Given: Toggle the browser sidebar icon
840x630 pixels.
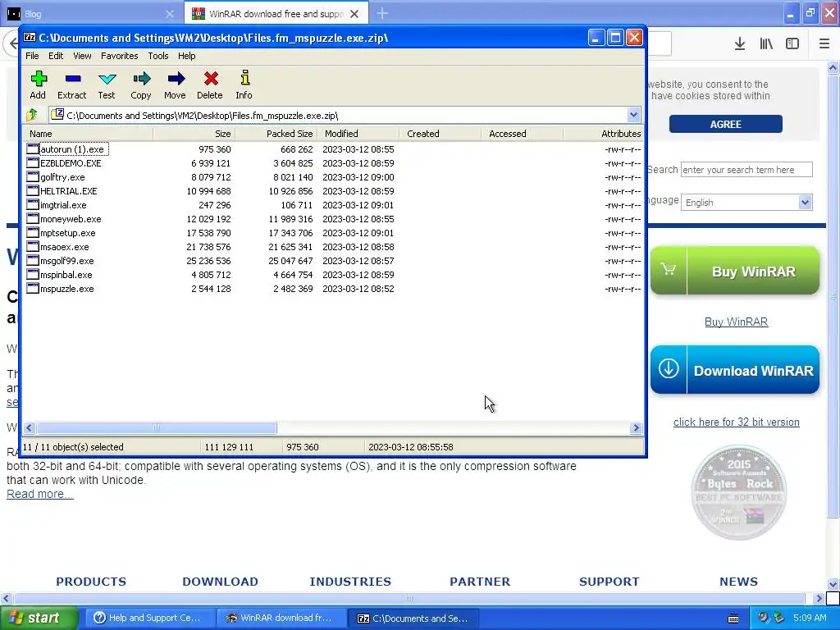Looking at the screenshot, I should pos(792,44).
